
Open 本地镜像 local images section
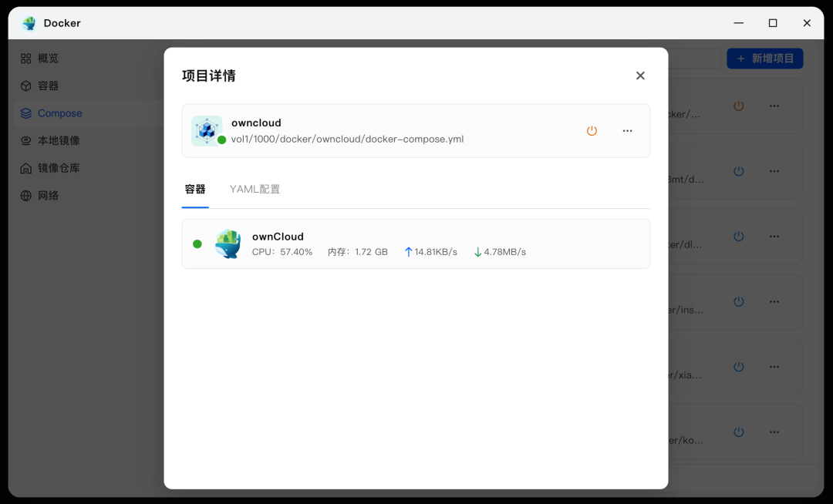point(50,140)
